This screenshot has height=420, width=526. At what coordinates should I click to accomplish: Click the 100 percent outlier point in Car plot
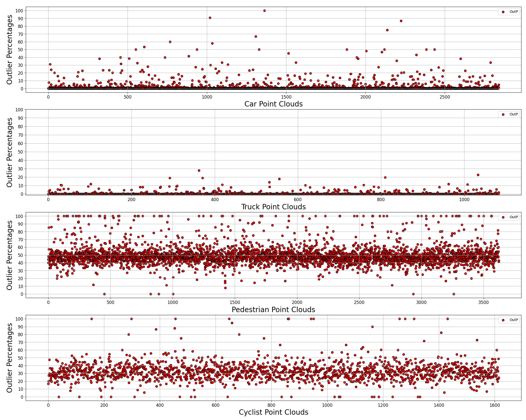point(264,11)
